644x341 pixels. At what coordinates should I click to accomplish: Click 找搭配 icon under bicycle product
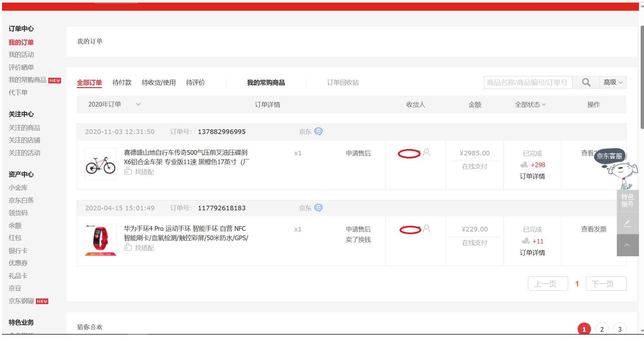(128, 172)
